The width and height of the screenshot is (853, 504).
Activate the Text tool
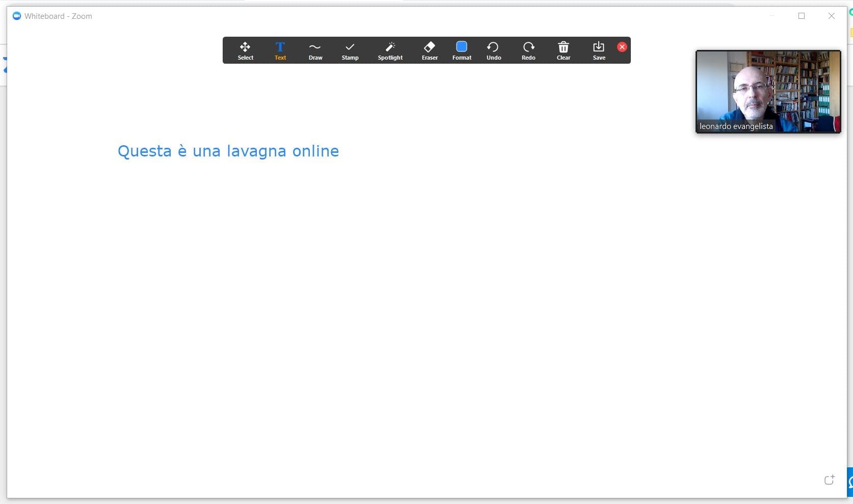[x=280, y=50]
